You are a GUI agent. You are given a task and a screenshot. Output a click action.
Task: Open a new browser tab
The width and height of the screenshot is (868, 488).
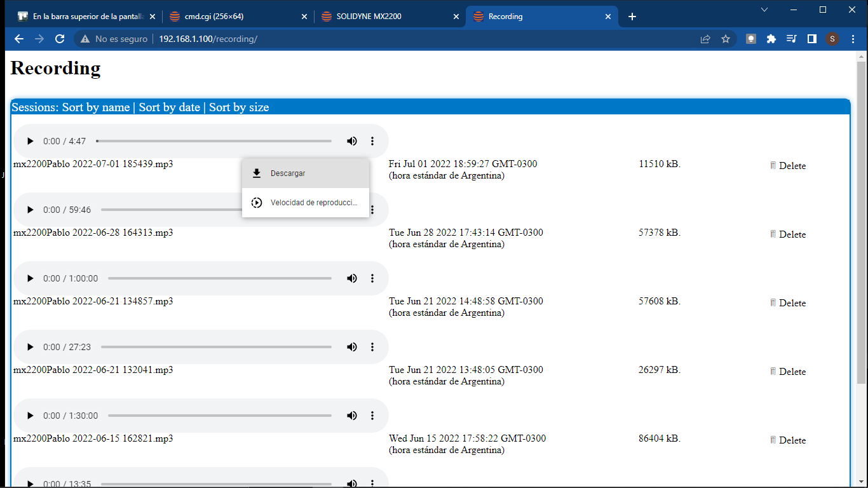click(x=632, y=17)
